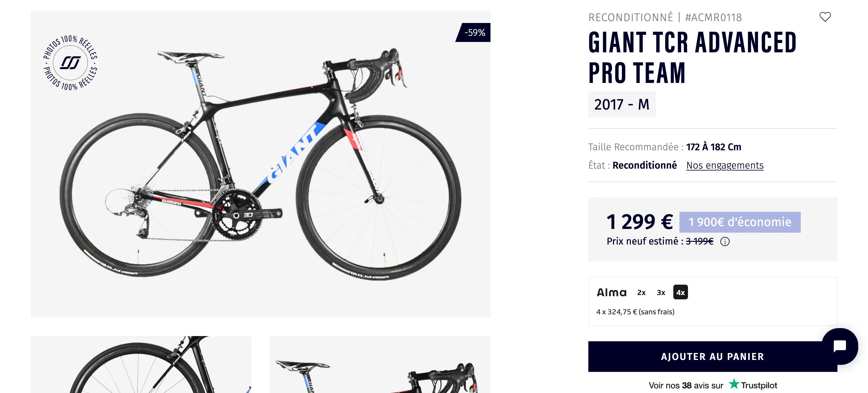The image size is (868, 393).
Task: Open the saddle and handlebar thumbnail
Action: [380, 364]
